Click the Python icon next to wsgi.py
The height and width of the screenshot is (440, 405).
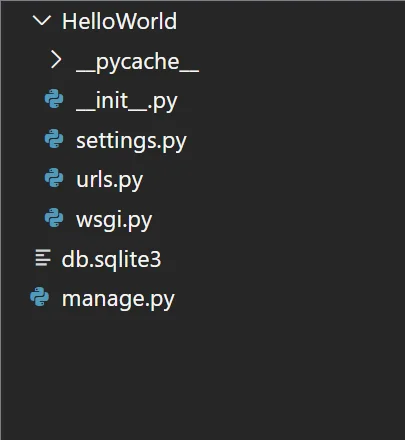coord(54,218)
